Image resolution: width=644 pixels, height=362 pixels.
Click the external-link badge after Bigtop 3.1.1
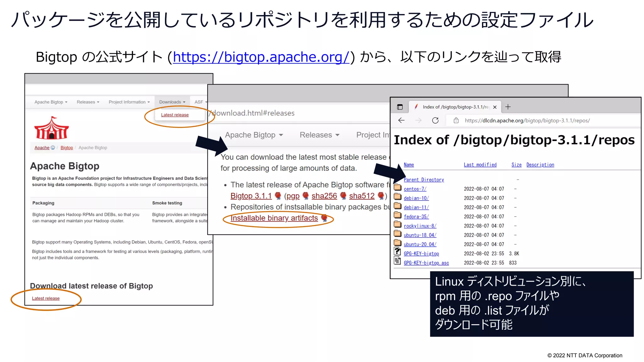click(278, 196)
